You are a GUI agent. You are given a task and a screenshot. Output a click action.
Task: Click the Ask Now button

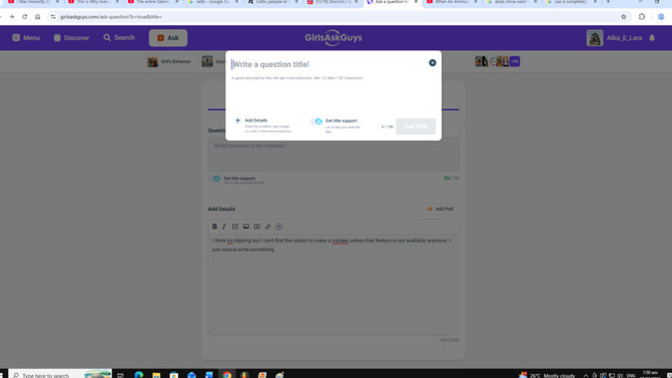(415, 126)
